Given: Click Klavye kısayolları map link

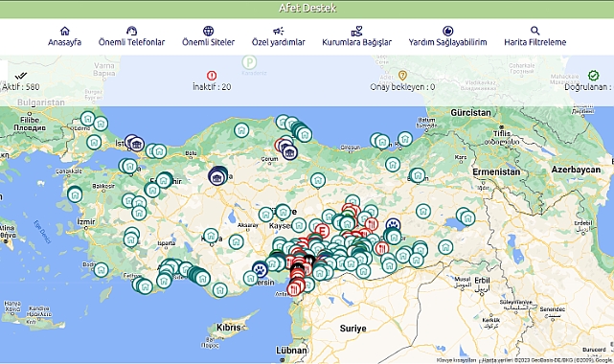Looking at the screenshot, I should click(x=457, y=360).
